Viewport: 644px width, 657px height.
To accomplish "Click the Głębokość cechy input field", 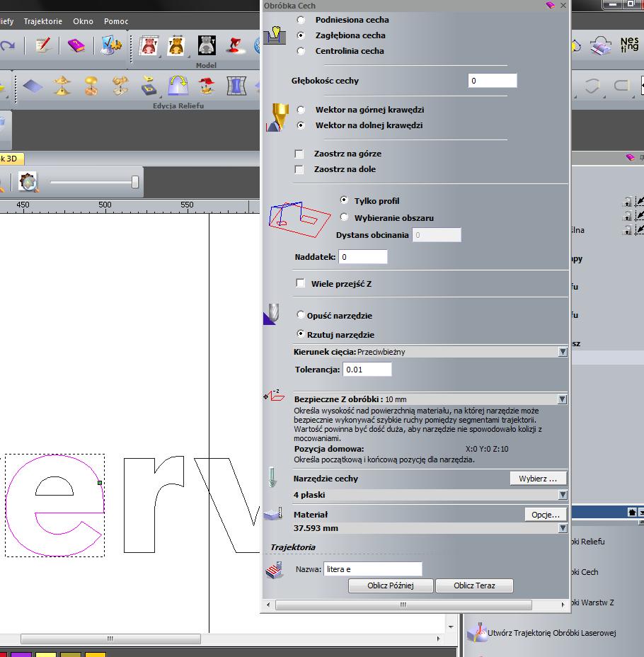I will (493, 81).
